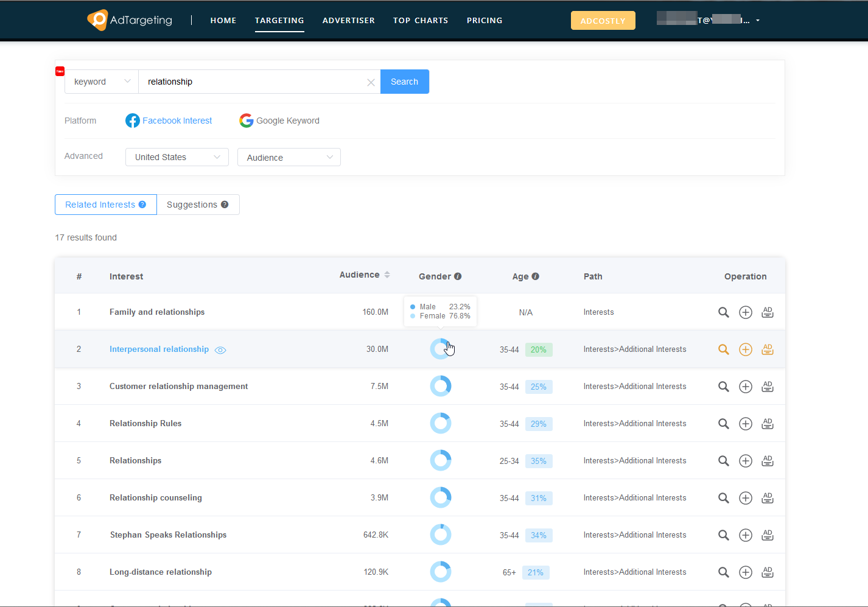This screenshot has width=868, height=607.
Task: Click magnifier icon for Long-distance relationship row
Action: 723,572
